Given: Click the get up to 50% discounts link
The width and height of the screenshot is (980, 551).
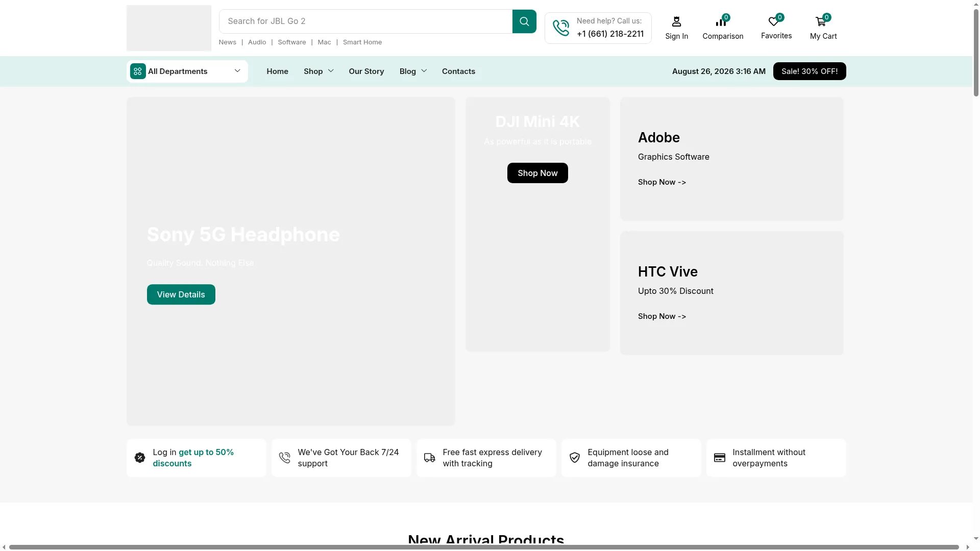Looking at the screenshot, I should (x=193, y=458).
